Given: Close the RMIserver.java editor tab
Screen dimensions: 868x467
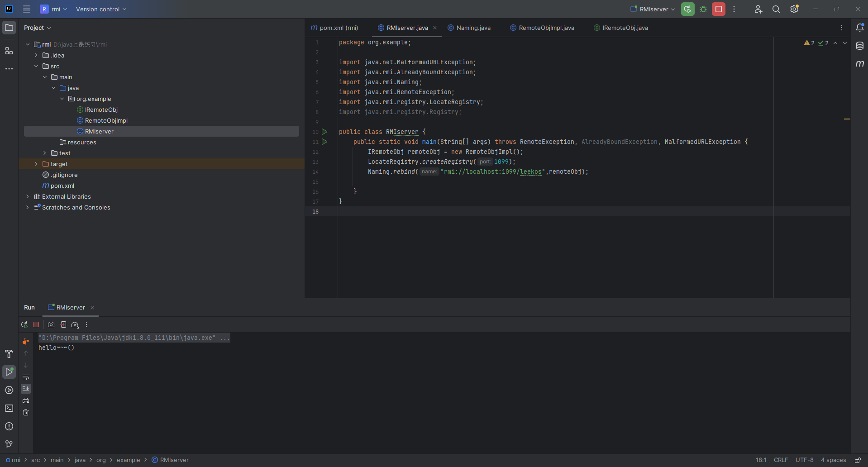Looking at the screenshot, I should [x=435, y=28].
